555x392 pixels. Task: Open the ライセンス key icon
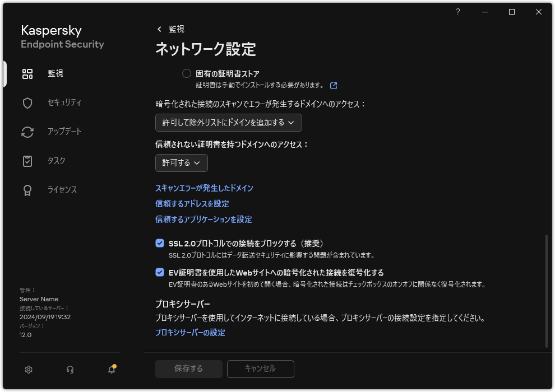[x=27, y=190]
